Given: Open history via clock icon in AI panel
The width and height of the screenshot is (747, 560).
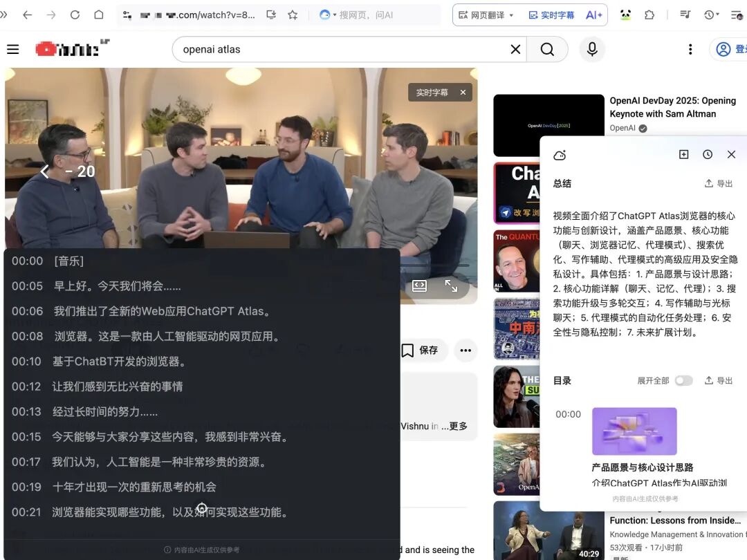Looking at the screenshot, I should [708, 154].
